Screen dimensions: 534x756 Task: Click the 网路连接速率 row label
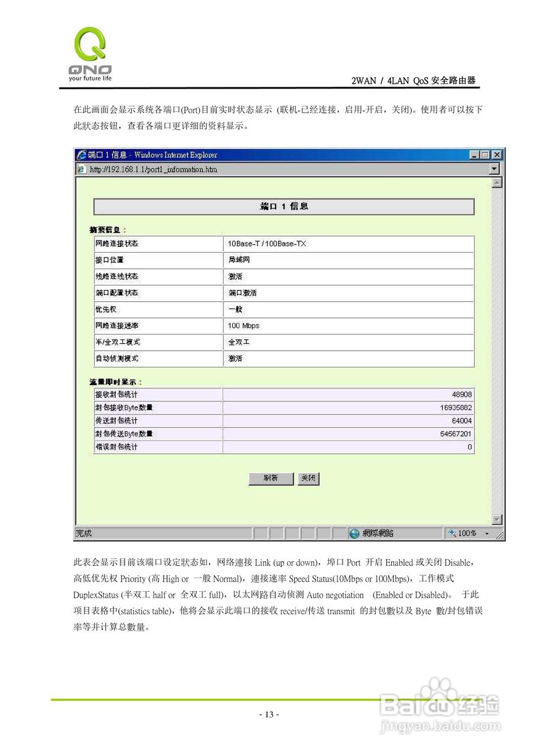117,325
